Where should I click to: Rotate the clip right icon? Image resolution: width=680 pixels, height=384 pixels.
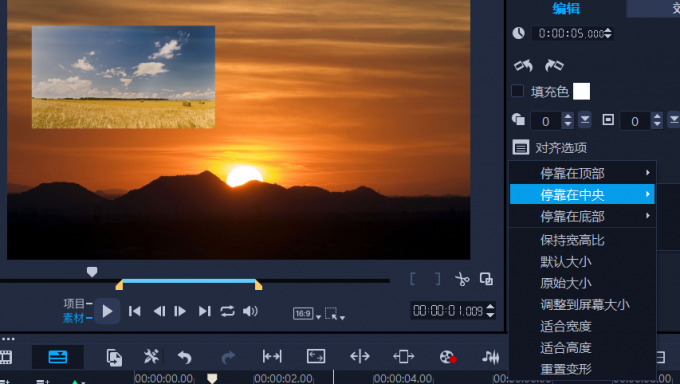554,66
